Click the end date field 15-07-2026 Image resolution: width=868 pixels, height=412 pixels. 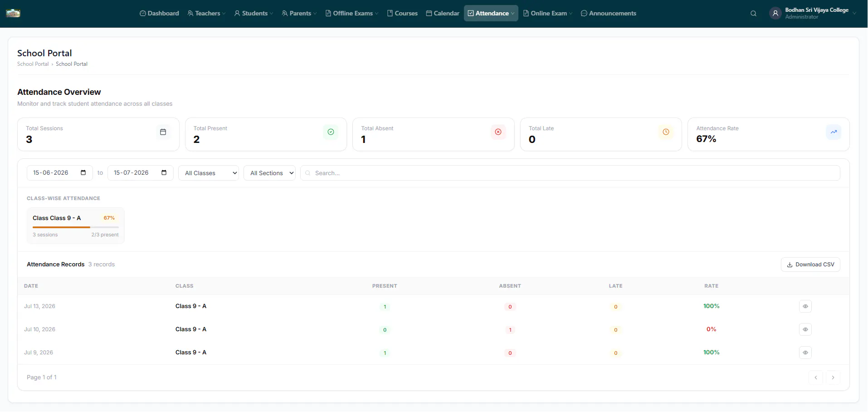141,173
